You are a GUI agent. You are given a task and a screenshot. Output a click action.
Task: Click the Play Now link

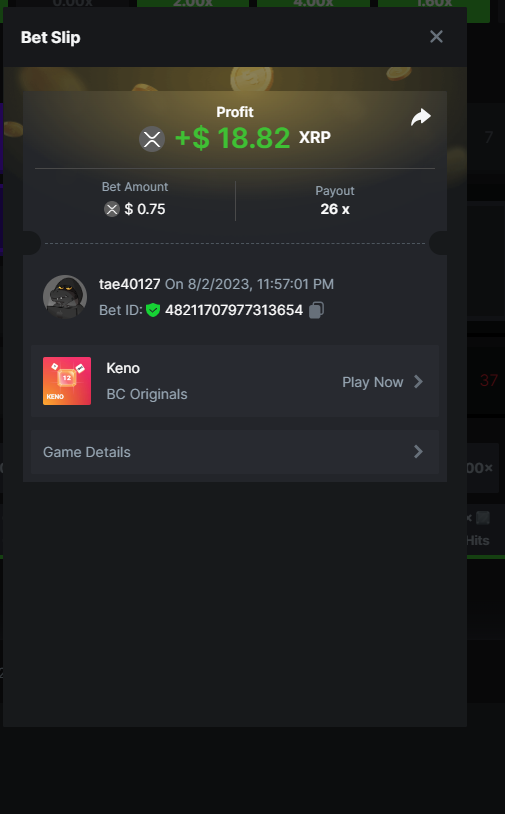[x=373, y=382]
